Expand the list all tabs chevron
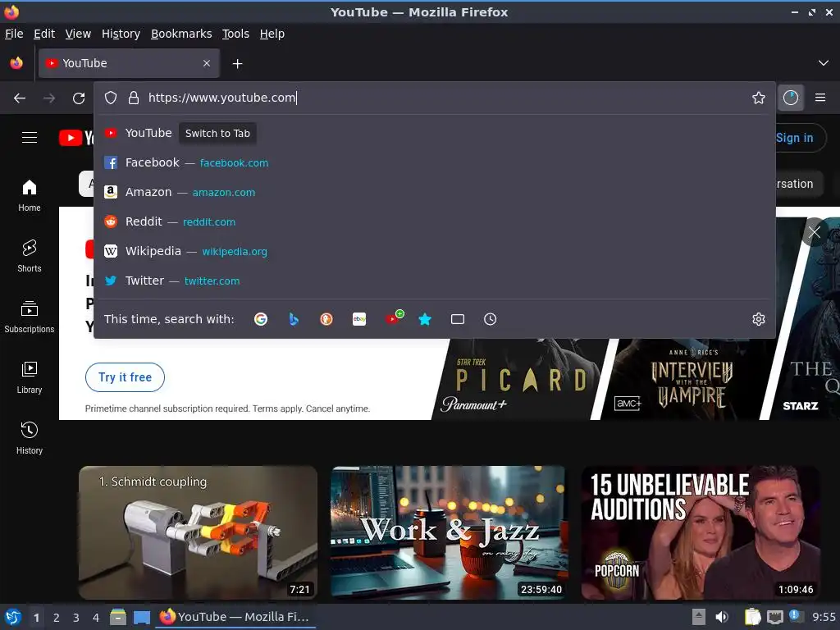This screenshot has width=840, height=630. click(x=823, y=63)
